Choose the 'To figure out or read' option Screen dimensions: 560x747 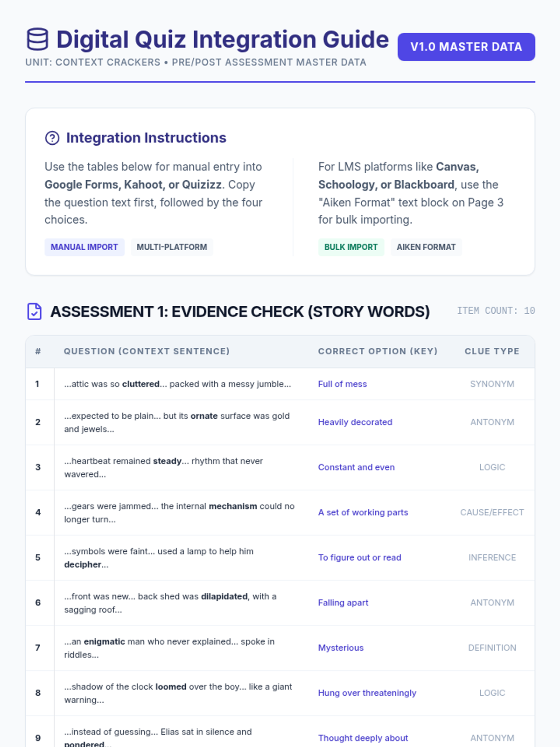[x=359, y=557]
